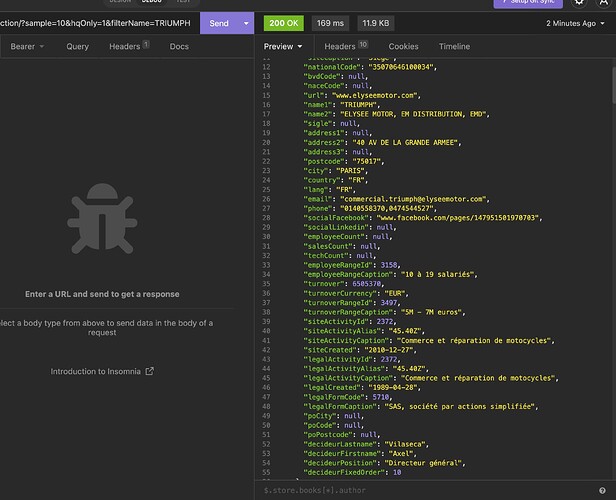This screenshot has width=616, height=500.
Task: Click the Setup Git Sync button
Action: tap(528, 2)
